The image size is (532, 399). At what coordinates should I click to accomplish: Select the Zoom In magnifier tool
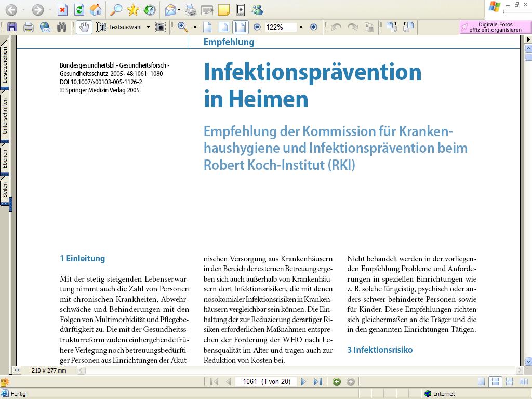coord(183,27)
